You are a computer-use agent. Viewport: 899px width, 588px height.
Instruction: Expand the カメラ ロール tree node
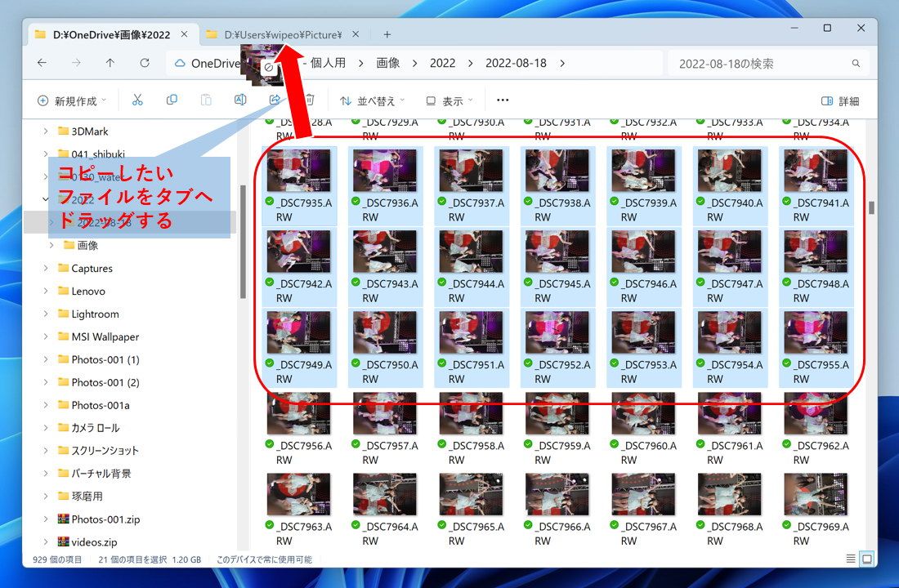(46, 428)
